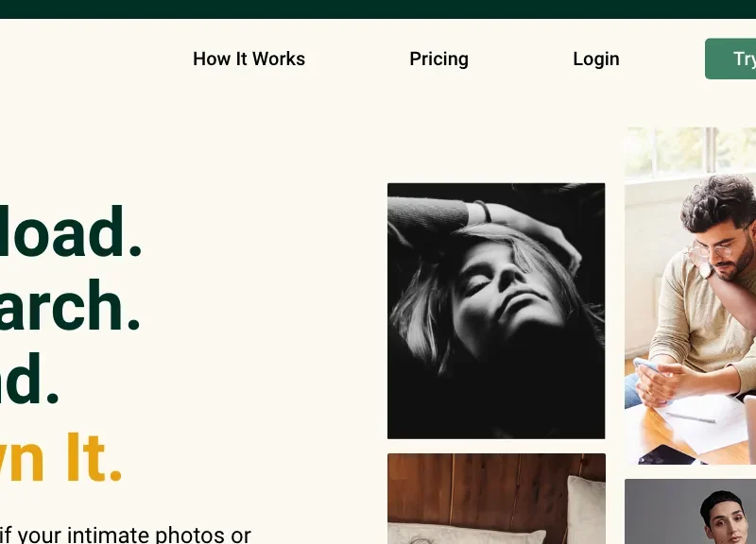The height and width of the screenshot is (544, 756).
Task: Click the headline line ending in "nd."
Action: coord(29,380)
